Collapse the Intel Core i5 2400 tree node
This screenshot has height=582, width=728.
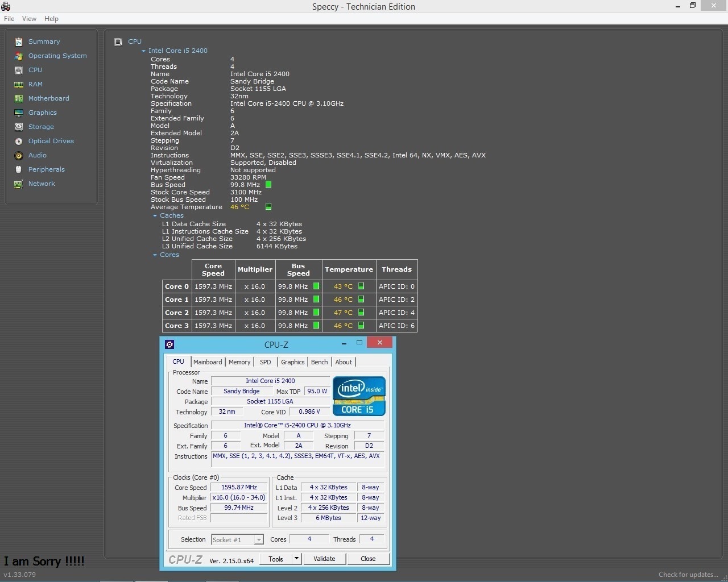pyautogui.click(x=144, y=51)
